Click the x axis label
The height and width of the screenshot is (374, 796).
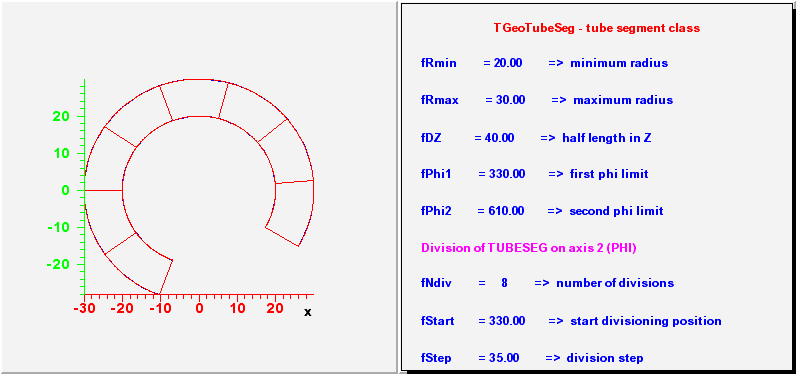click(307, 312)
